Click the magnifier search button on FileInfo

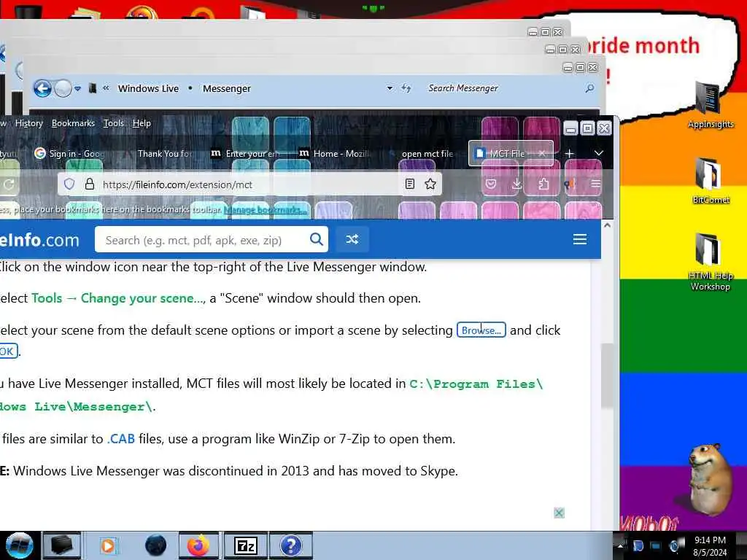coord(317,239)
